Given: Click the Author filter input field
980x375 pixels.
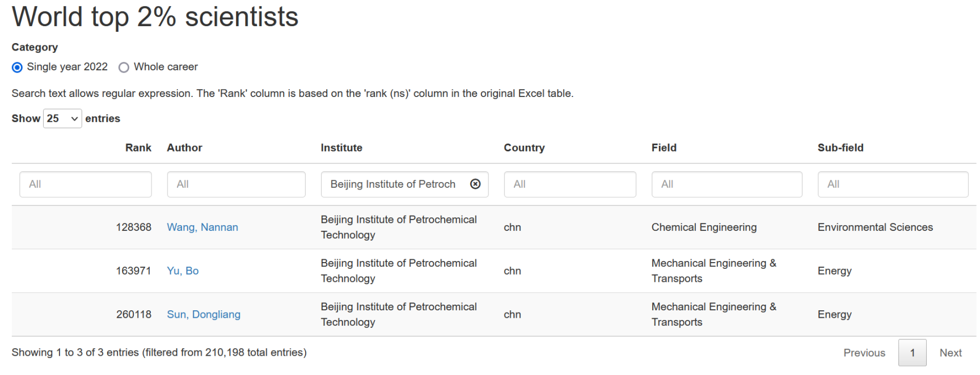Looking at the screenshot, I should 236,184.
